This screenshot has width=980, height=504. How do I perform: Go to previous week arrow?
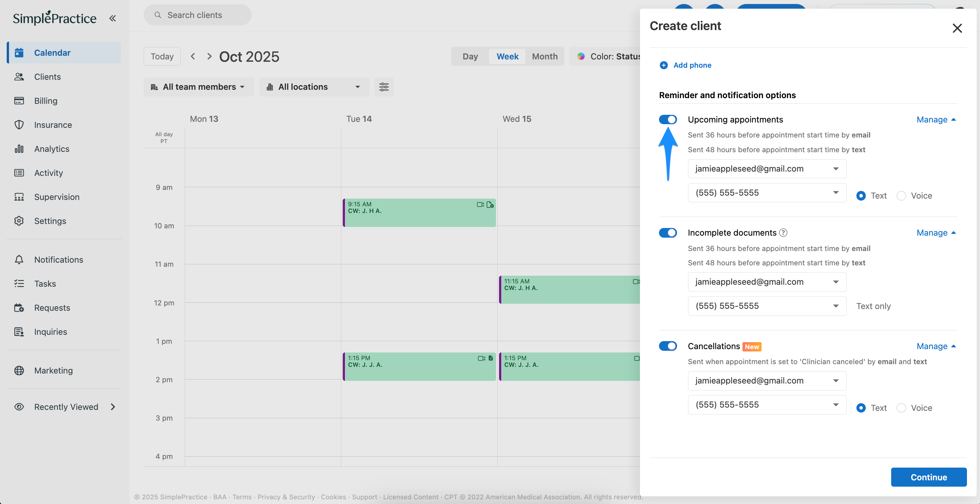point(193,56)
